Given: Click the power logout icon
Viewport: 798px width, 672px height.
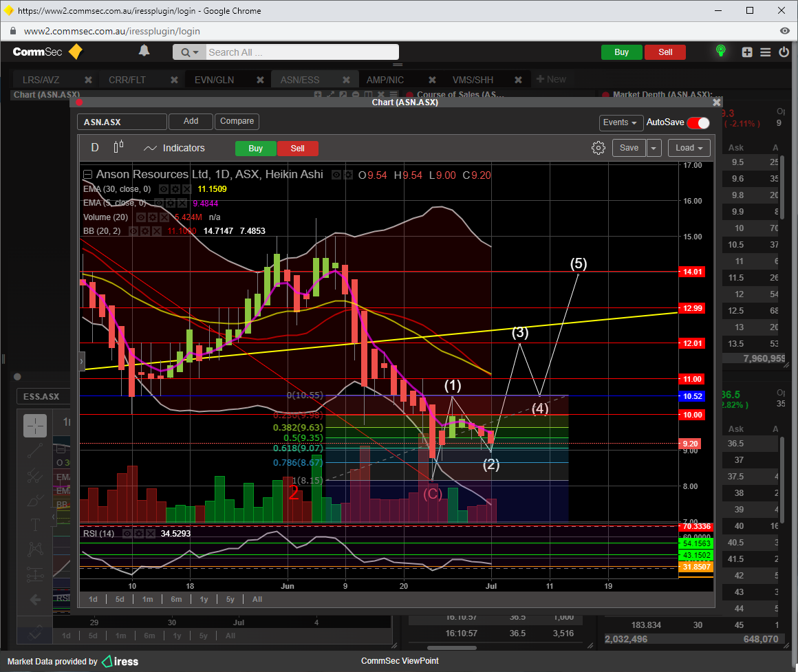Looking at the screenshot, I should (x=784, y=52).
